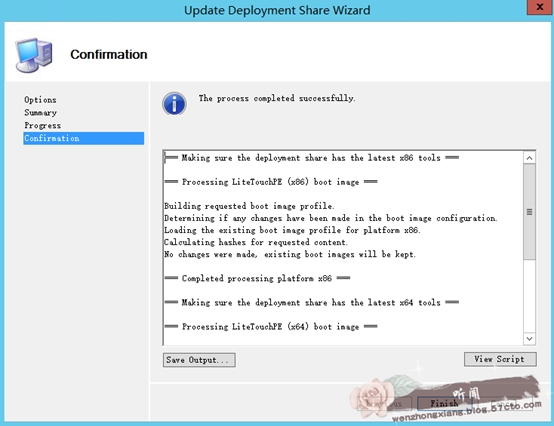Click the Update Deployment Share Wizard title bar
The image size is (554, 426).
[x=277, y=10]
